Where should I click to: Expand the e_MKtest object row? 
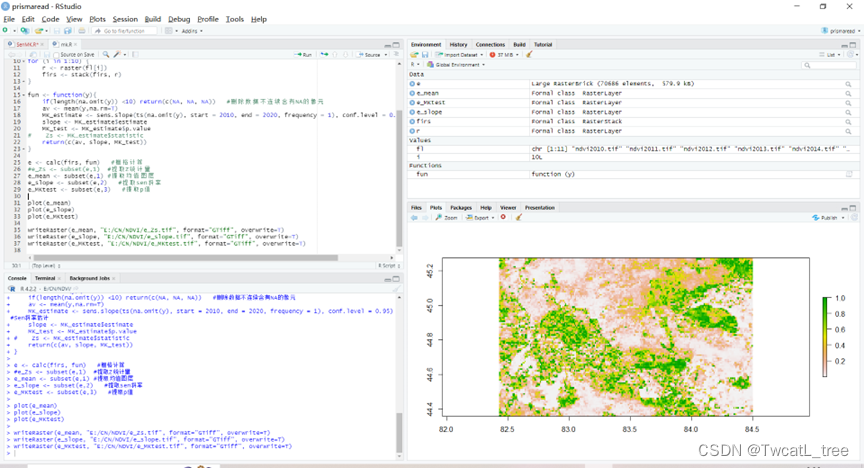point(412,103)
